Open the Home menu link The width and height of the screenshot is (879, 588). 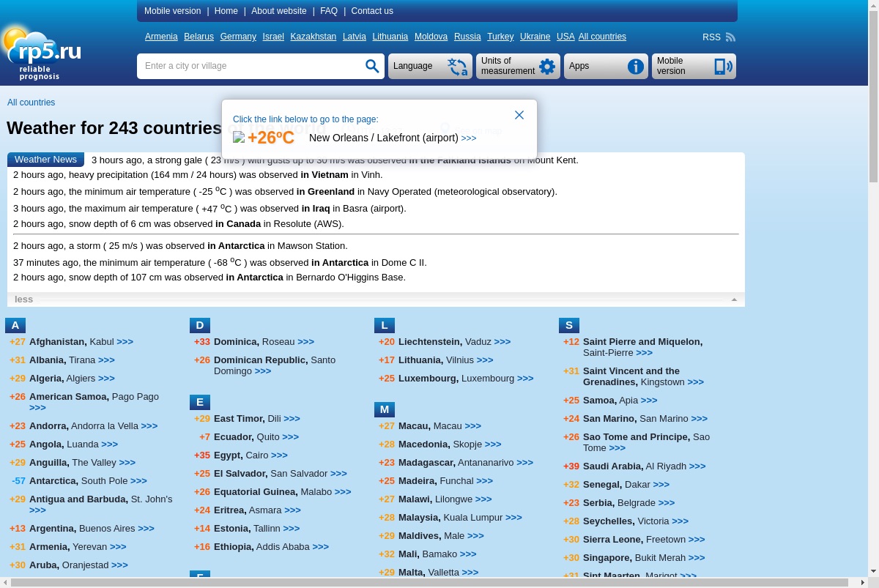(x=226, y=11)
